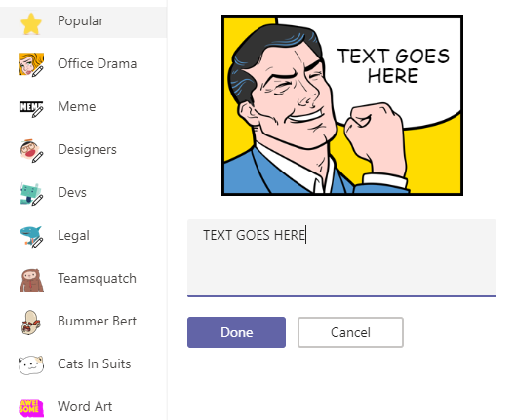516x420 pixels.
Task: Focus the TEXT GOES HERE caption field
Action: (x=341, y=257)
